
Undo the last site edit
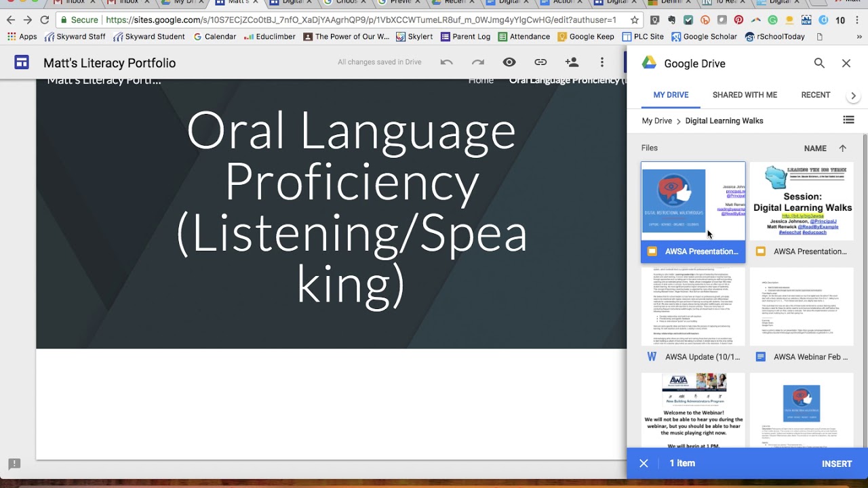pos(446,62)
